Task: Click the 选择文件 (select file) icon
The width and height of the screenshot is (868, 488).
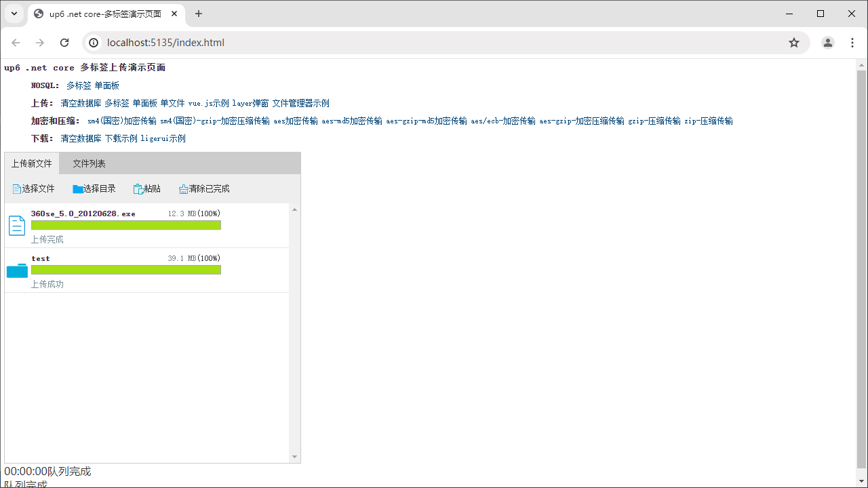Action: (x=17, y=189)
